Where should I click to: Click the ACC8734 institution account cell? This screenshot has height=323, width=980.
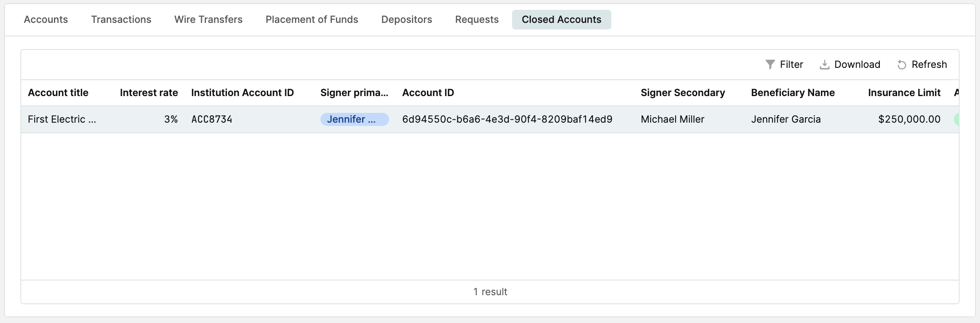tap(212, 119)
